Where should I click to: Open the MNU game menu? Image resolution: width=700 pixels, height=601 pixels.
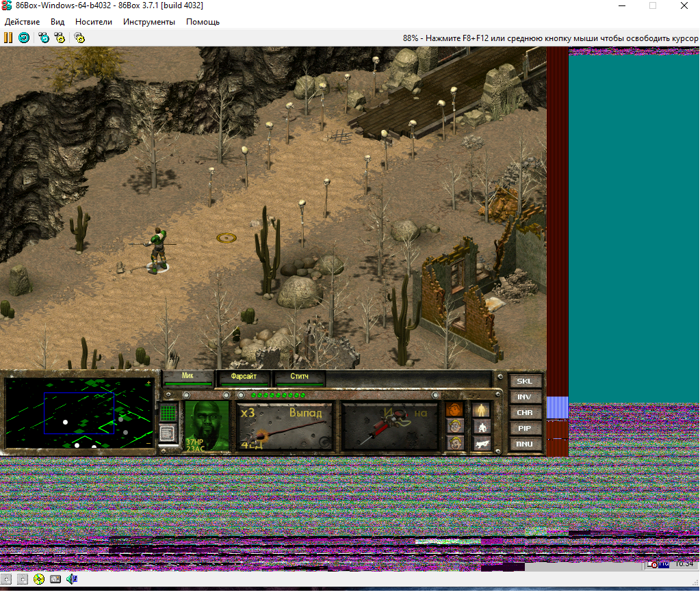tap(525, 444)
